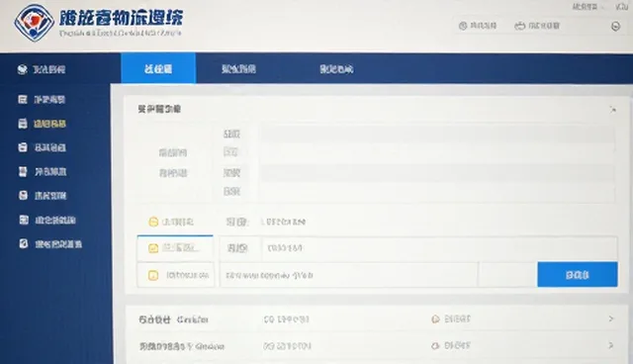Click the clock icon link in top header
This screenshot has width=633, height=364.
[478, 26]
